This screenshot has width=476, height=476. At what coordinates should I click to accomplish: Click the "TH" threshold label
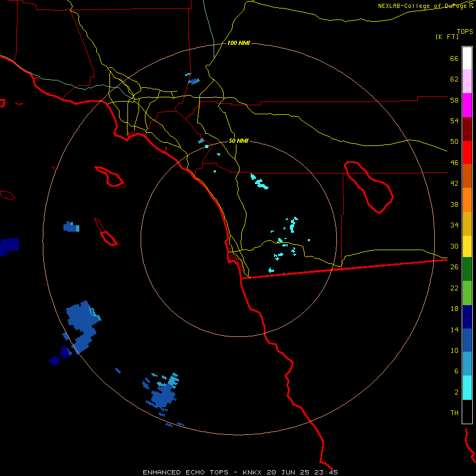pyautogui.click(x=454, y=413)
